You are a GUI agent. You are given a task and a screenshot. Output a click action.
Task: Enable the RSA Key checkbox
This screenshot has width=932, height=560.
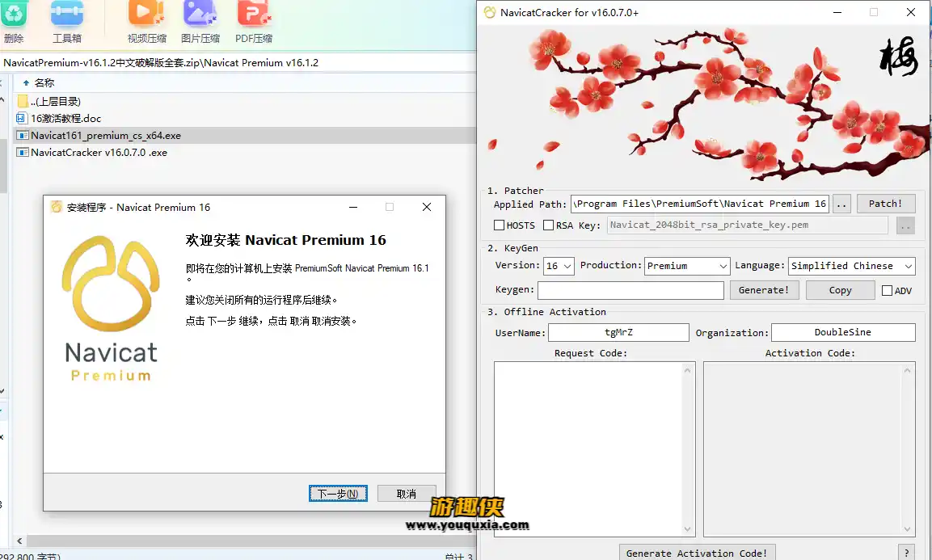pyautogui.click(x=549, y=225)
